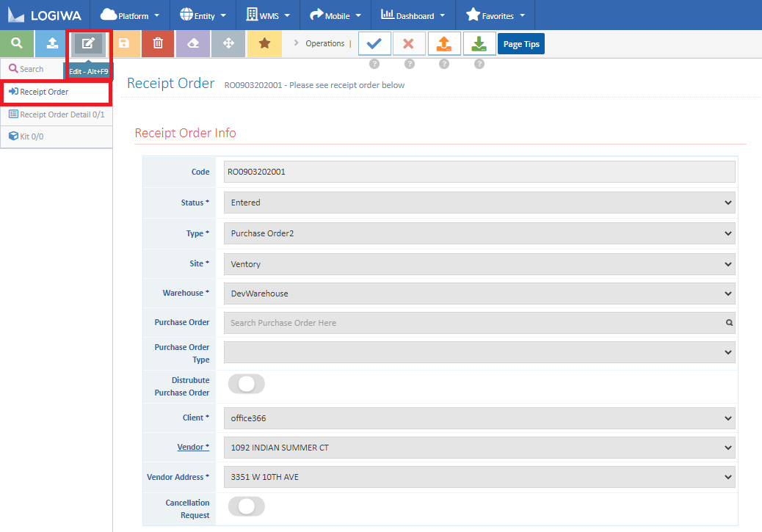Click the blue checkmark approve icon
This screenshot has height=532, width=762.
374,43
